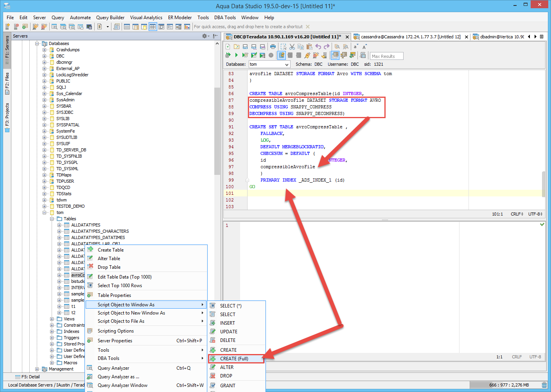Expand the ALLDATATYPES table node
This screenshot has width=551, height=392.
[x=59, y=225]
